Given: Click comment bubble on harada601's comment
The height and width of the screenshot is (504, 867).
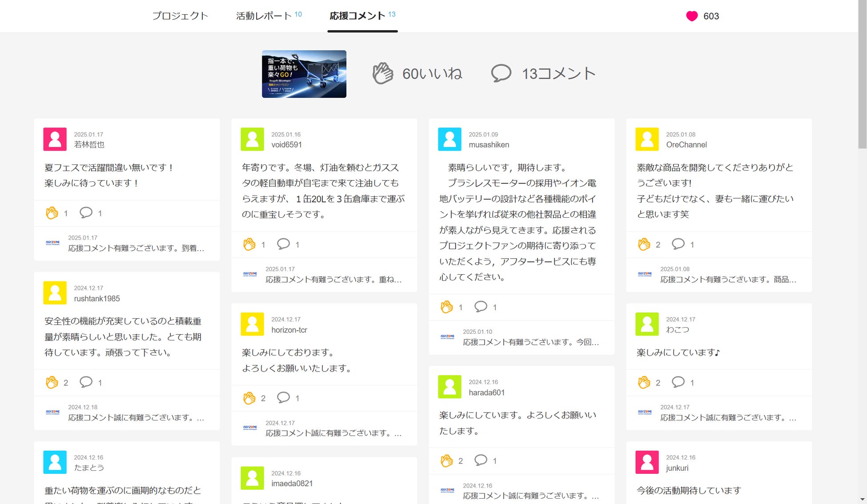Looking at the screenshot, I should click(481, 460).
